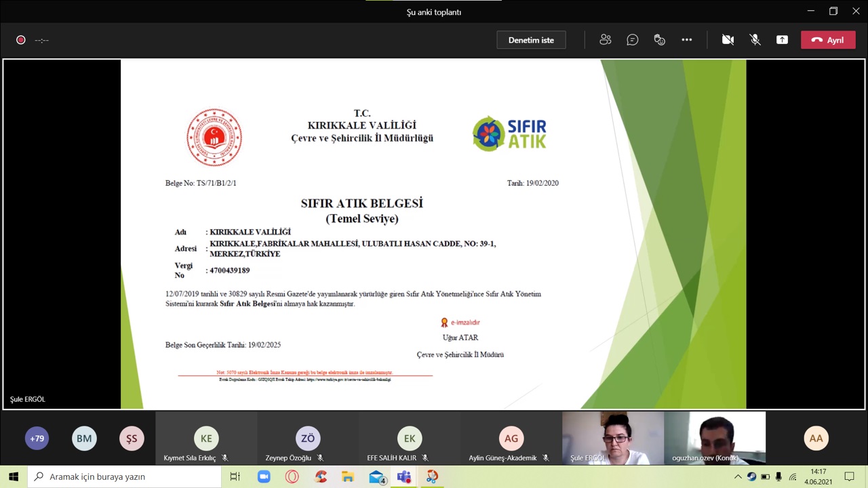Select the ŞS participant avatar
The height and width of the screenshot is (488, 868).
click(x=132, y=439)
